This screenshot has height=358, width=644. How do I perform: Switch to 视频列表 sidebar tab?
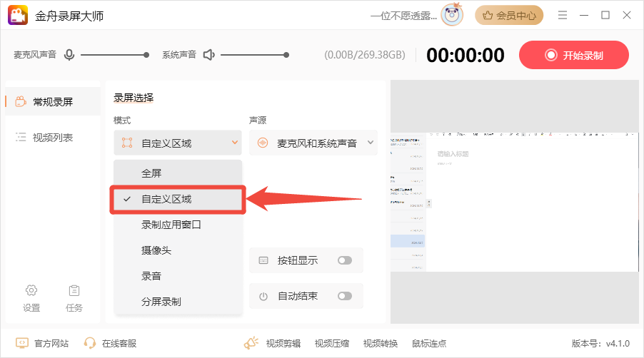(53, 138)
